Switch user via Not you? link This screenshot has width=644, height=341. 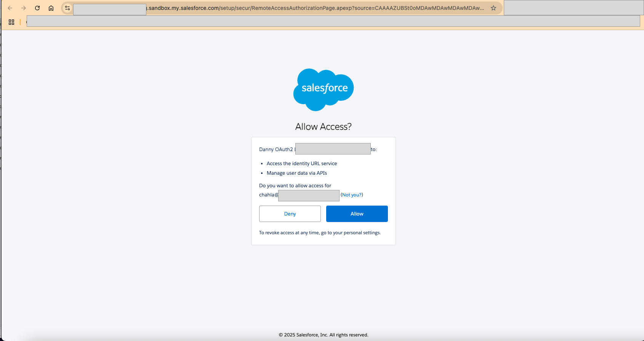[352, 195]
